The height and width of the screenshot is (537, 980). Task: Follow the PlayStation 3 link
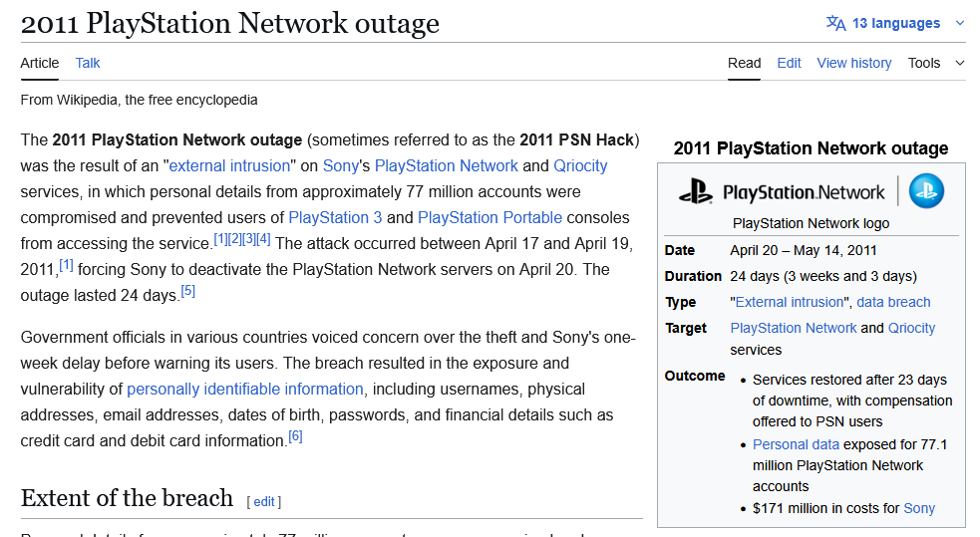point(335,217)
